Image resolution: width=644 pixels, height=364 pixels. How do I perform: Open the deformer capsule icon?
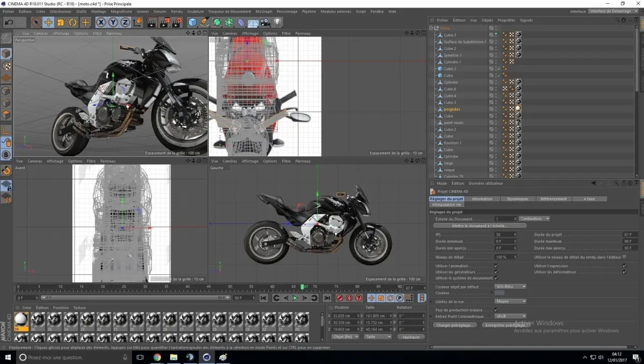tap(241, 22)
